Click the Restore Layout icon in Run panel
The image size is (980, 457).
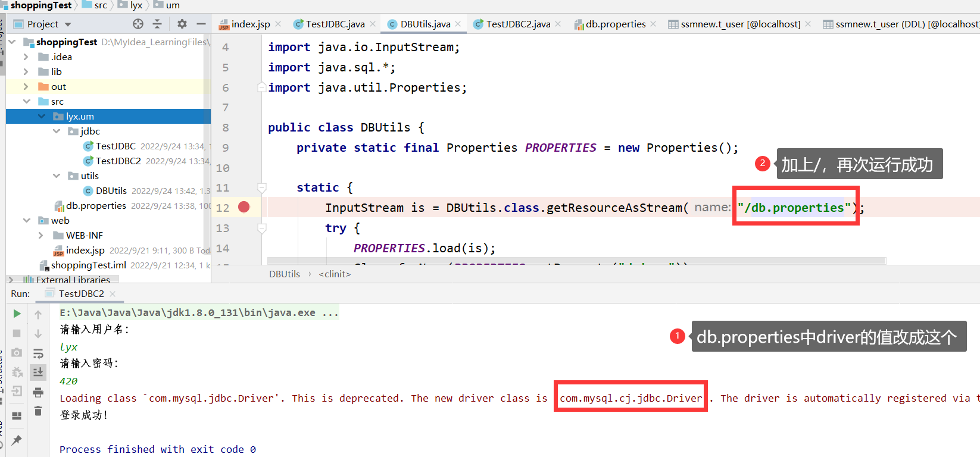click(x=17, y=415)
